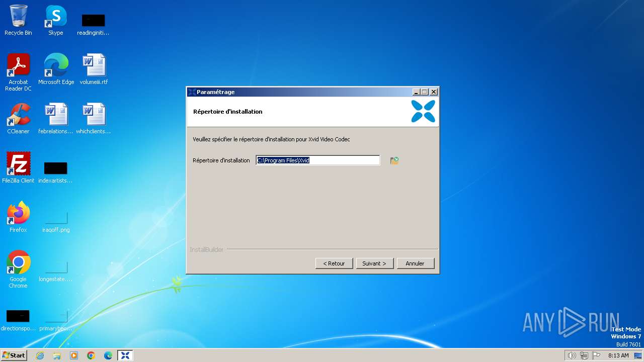Open Chrome from the taskbar
Image resolution: width=644 pixels, height=362 pixels.
[91, 355]
